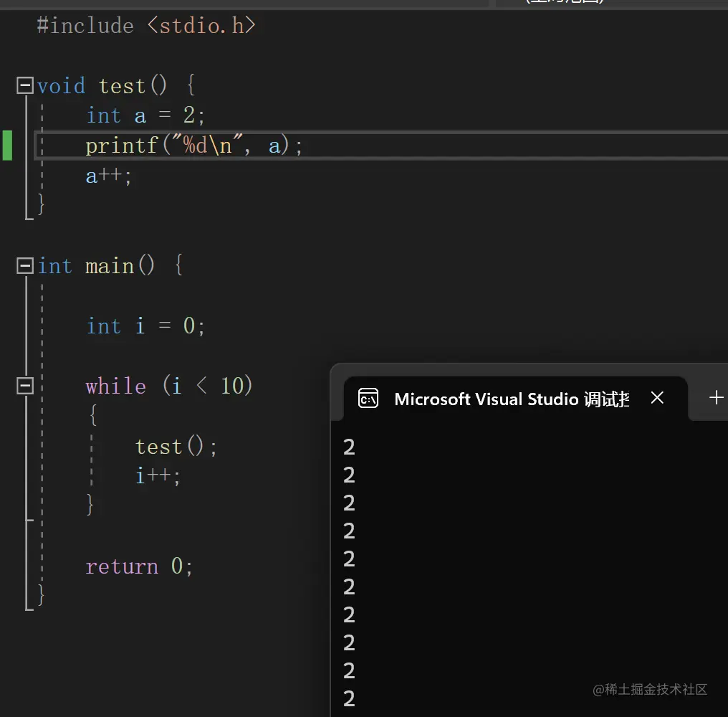Click the 'while (i < 10)' condition
This screenshot has width=728, height=717.
(x=169, y=386)
